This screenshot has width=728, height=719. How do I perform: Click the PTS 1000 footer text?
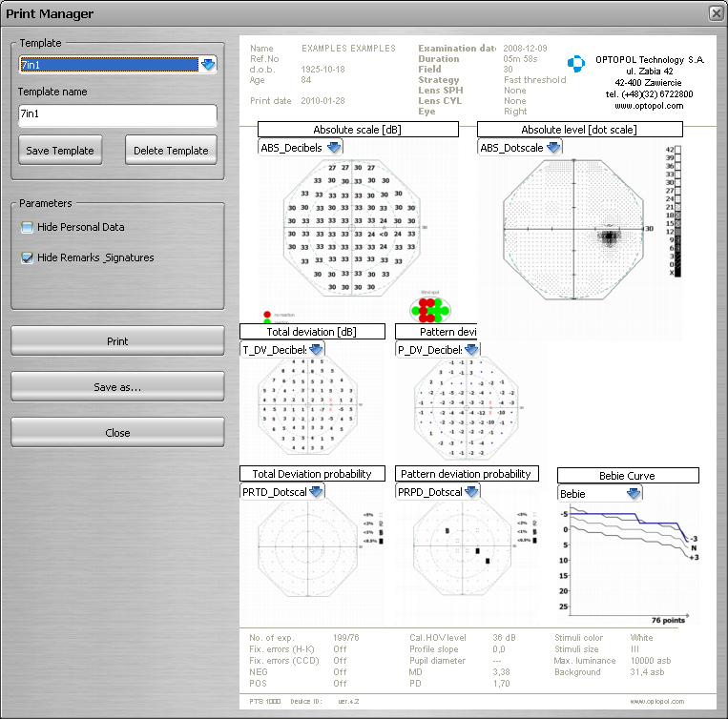265,701
